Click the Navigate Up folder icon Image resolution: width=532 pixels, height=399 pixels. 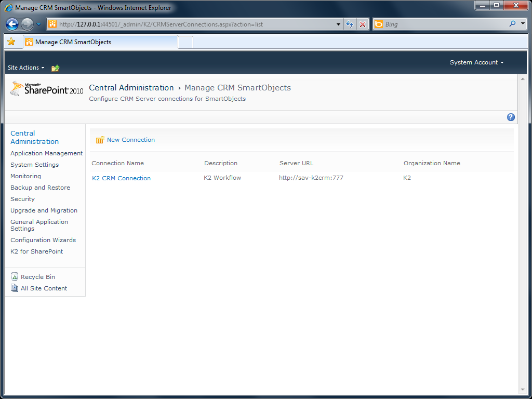tap(55, 68)
